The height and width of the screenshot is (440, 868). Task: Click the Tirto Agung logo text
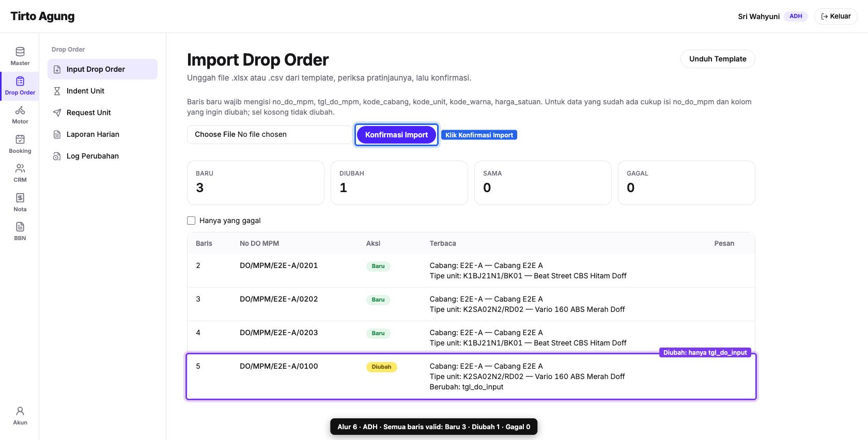tap(42, 17)
